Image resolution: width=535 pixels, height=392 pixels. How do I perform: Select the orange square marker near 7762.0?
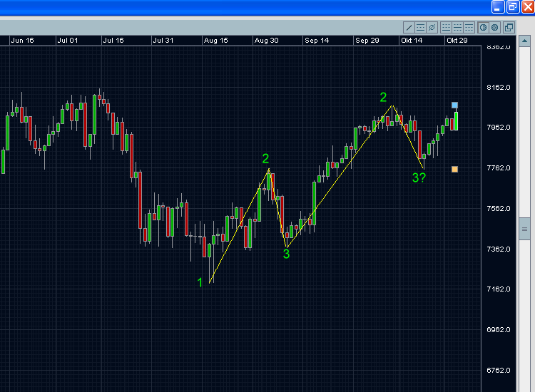click(455, 169)
